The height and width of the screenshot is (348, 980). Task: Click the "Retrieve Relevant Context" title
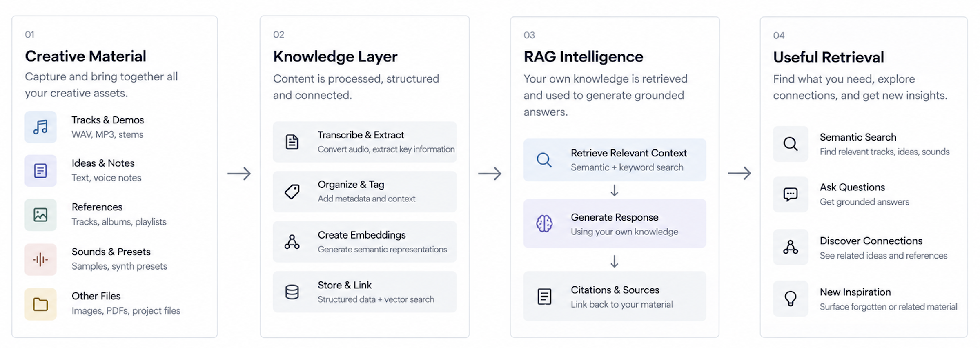click(629, 153)
